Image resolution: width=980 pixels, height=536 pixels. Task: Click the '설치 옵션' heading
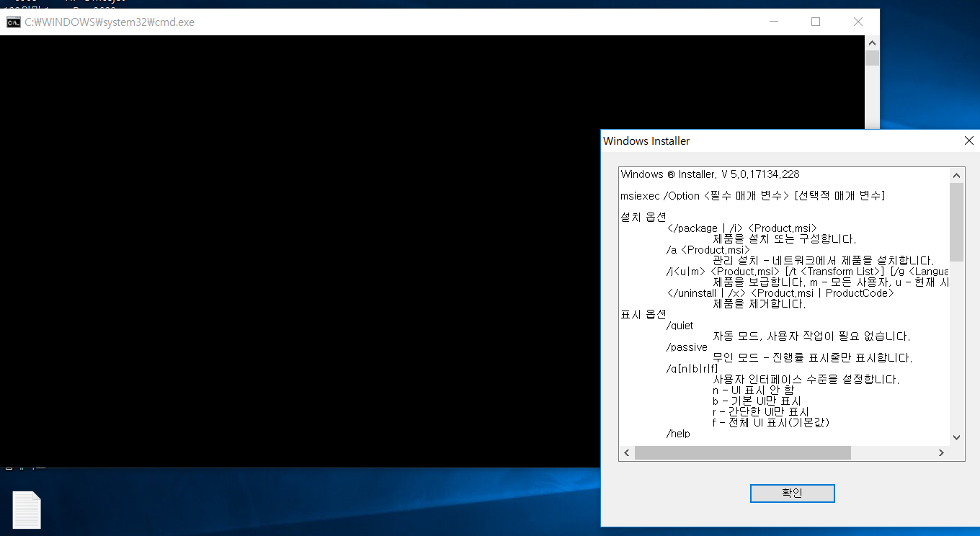[643, 217]
